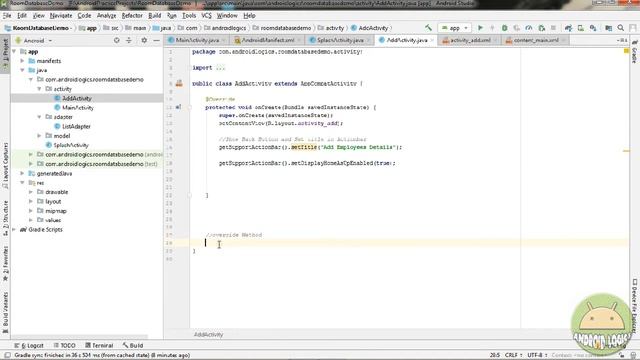Select the mipmap folder in tree

pyautogui.click(x=56, y=211)
